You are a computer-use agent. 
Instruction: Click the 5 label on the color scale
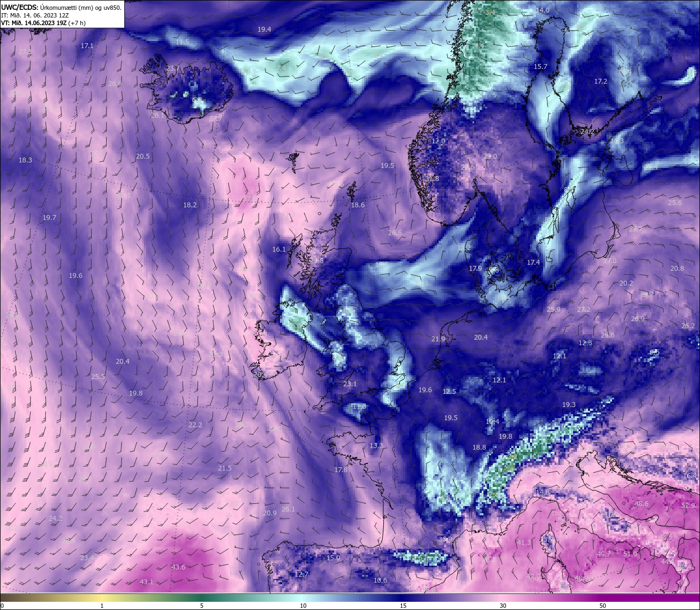tap(202, 606)
